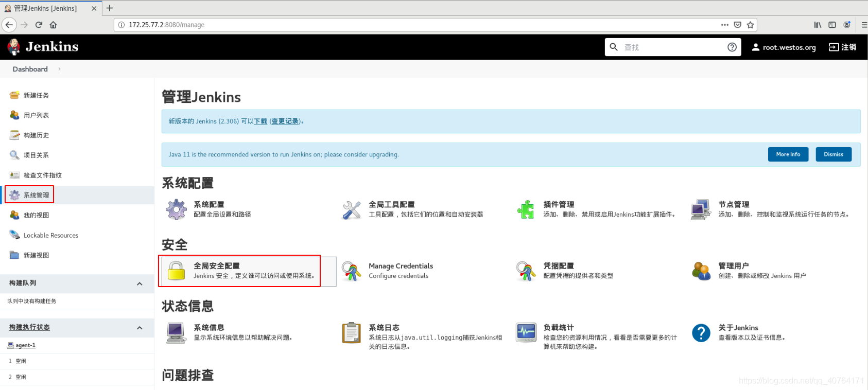Screen dimensions: 868x390
Task: Click the browser reload button
Action: tap(39, 25)
